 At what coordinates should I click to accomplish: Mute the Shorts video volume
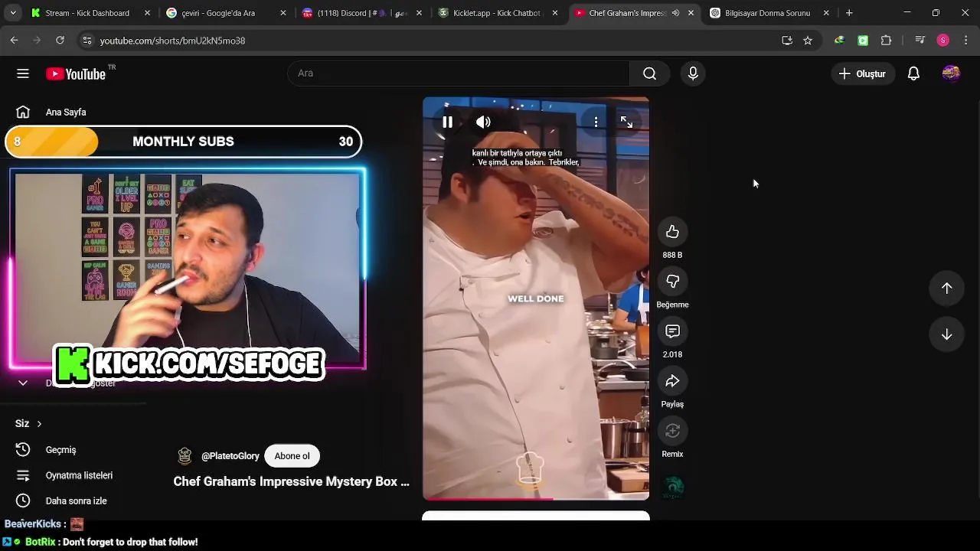[x=483, y=122]
